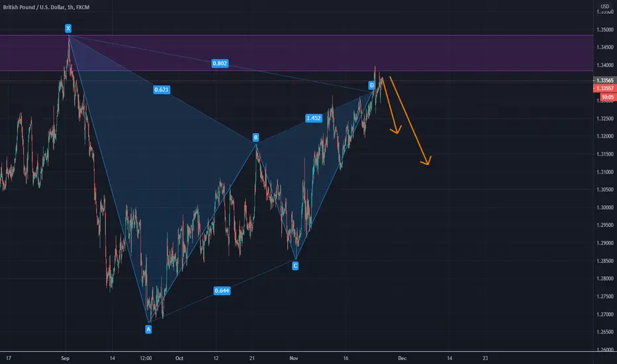Click the 1.27000 price axis label
Viewport: 617px width, 364px height.
point(605,314)
